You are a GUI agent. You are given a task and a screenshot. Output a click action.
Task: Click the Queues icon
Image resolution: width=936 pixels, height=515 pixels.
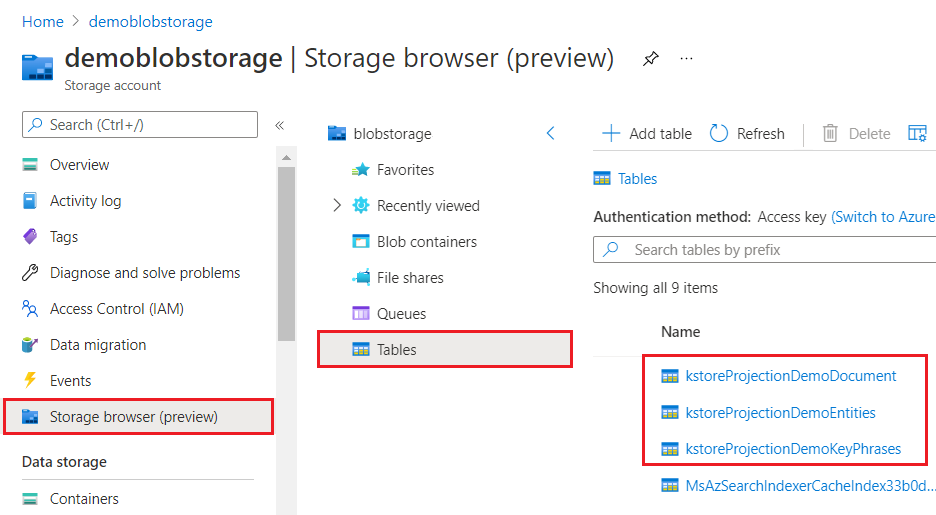pyautogui.click(x=361, y=313)
